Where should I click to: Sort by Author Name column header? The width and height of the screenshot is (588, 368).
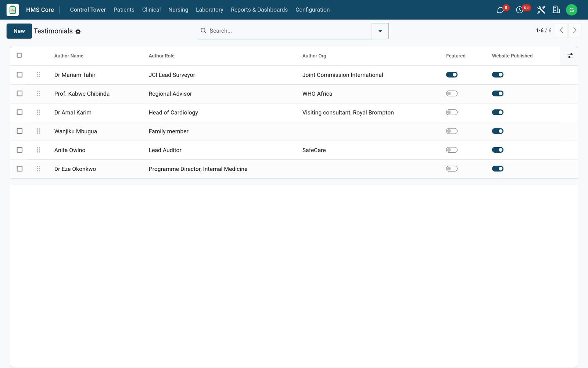[69, 56]
